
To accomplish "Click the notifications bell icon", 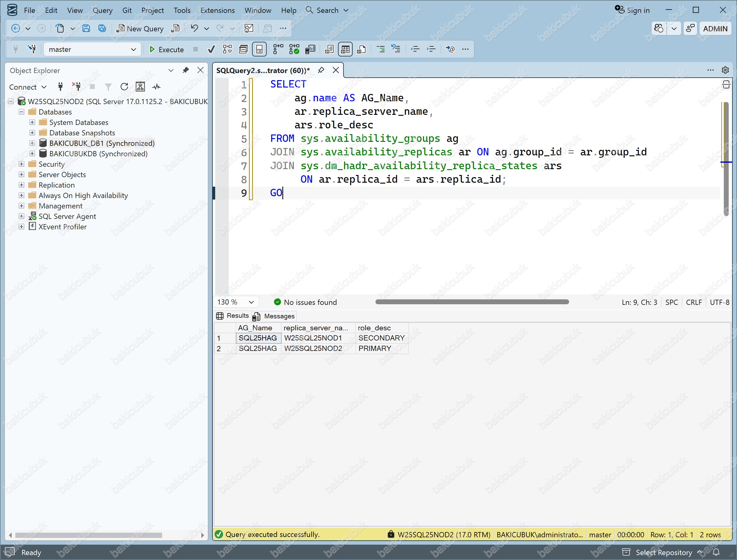I will click(x=716, y=552).
